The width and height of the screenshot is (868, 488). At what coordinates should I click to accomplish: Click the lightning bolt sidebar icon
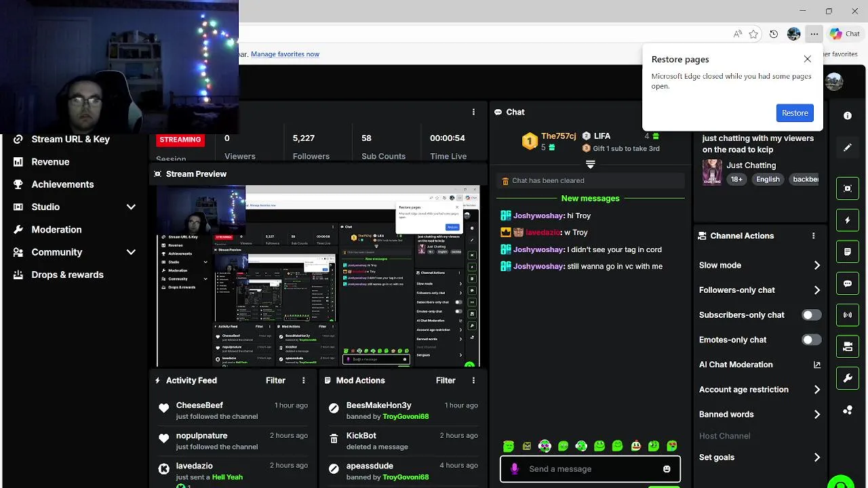tap(848, 220)
